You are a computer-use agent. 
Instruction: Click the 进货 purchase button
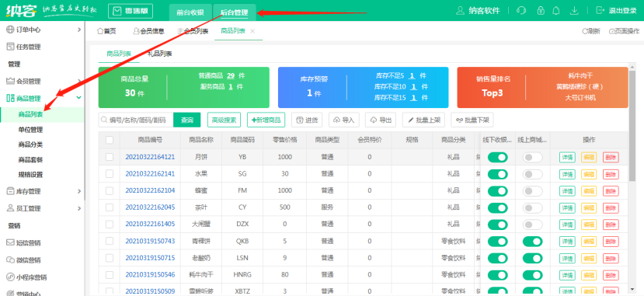click(x=307, y=120)
